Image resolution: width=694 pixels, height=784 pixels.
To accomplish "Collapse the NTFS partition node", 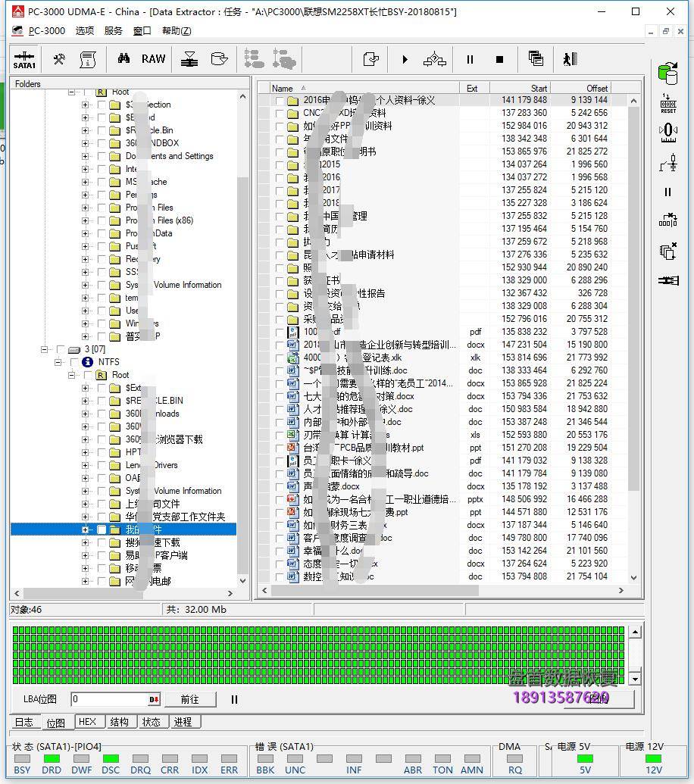I will coord(58,362).
